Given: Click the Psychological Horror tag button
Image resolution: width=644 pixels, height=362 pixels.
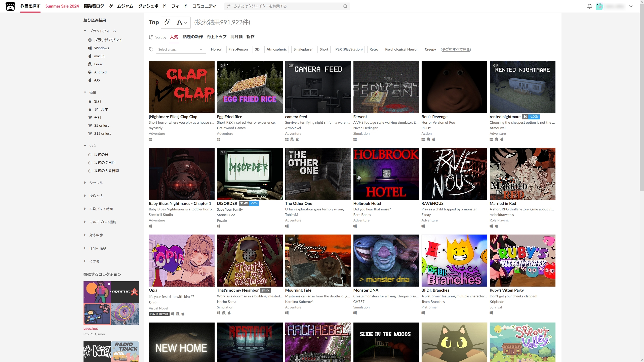Looking at the screenshot, I should [x=401, y=50].
